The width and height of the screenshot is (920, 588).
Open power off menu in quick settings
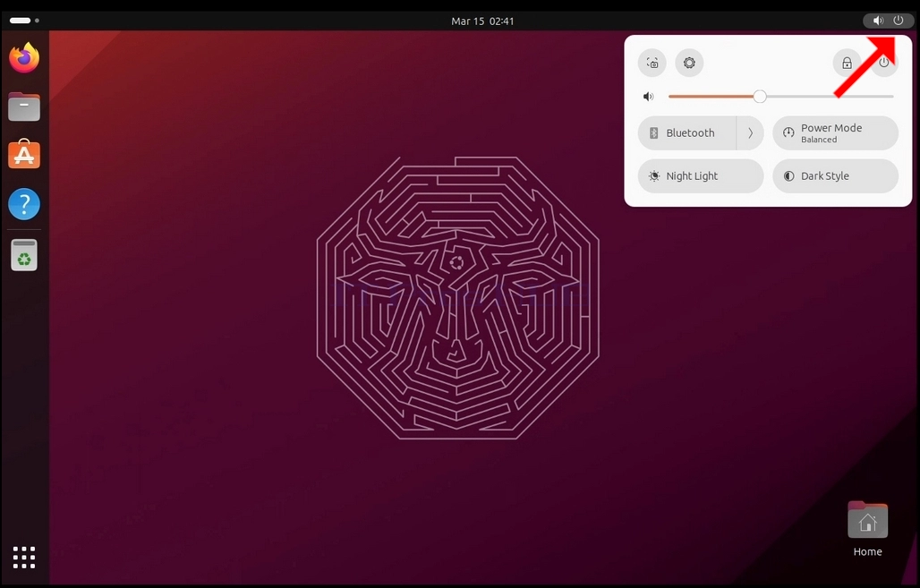pyautogui.click(x=884, y=63)
